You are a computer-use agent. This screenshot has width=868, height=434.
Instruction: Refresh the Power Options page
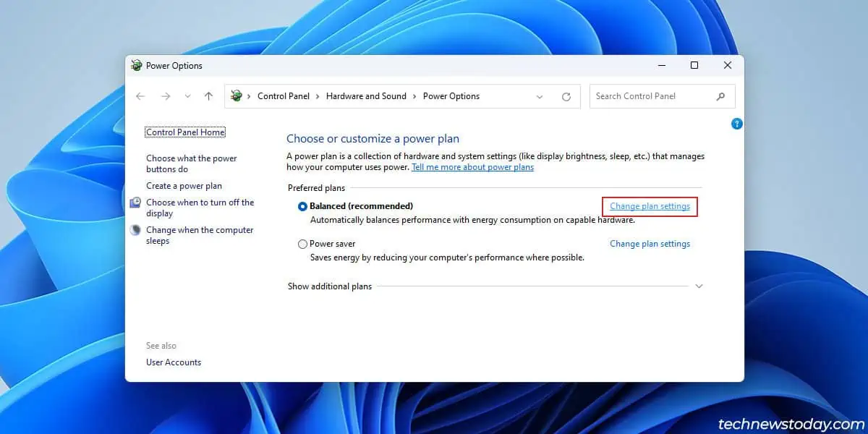pyautogui.click(x=566, y=96)
